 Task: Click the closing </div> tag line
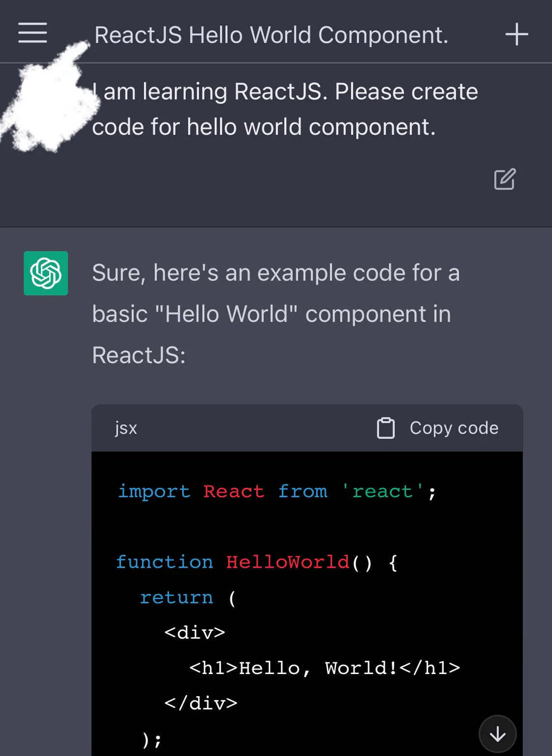tap(201, 703)
